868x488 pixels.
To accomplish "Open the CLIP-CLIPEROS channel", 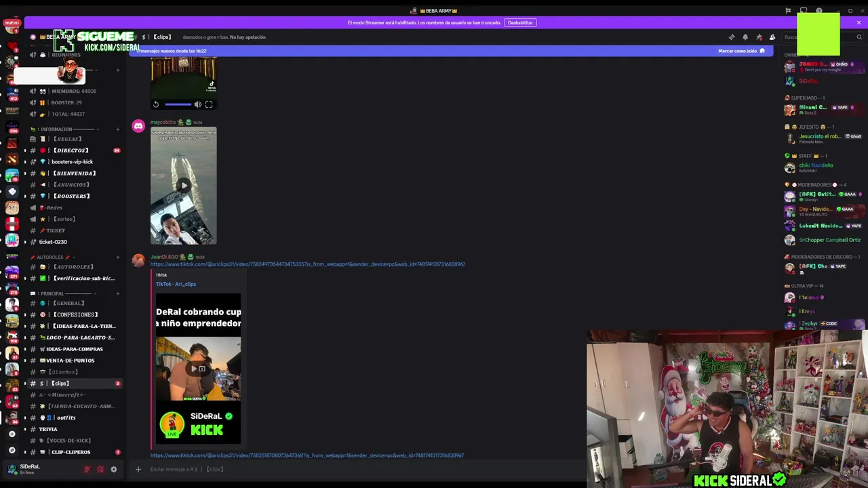I will point(75,452).
